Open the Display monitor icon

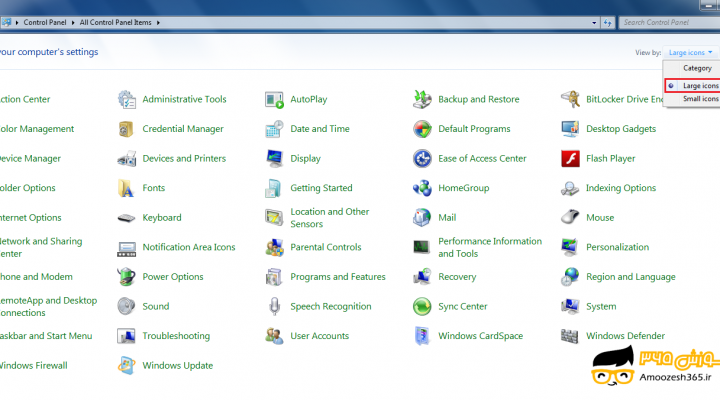(x=274, y=158)
